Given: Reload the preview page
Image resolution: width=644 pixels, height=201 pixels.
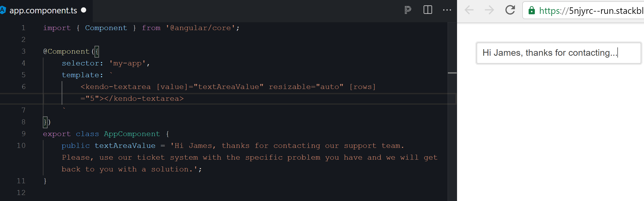Looking at the screenshot, I should (x=510, y=10).
